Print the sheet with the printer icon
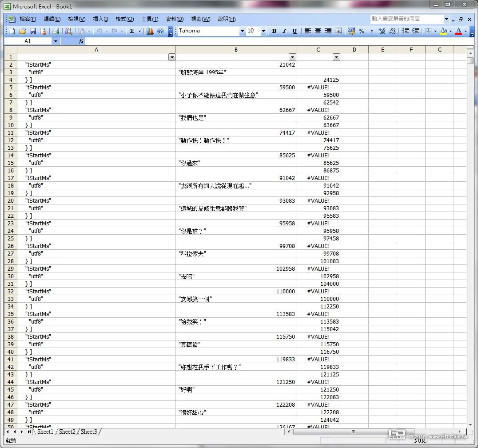The width and height of the screenshot is (478, 448). [56, 31]
